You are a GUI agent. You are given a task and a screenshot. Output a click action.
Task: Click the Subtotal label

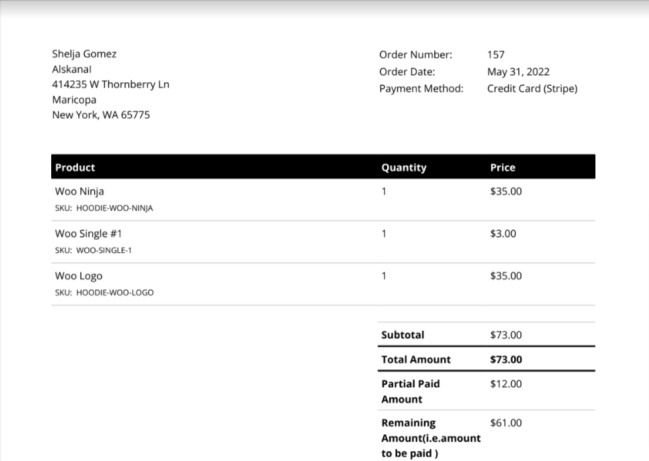point(402,335)
